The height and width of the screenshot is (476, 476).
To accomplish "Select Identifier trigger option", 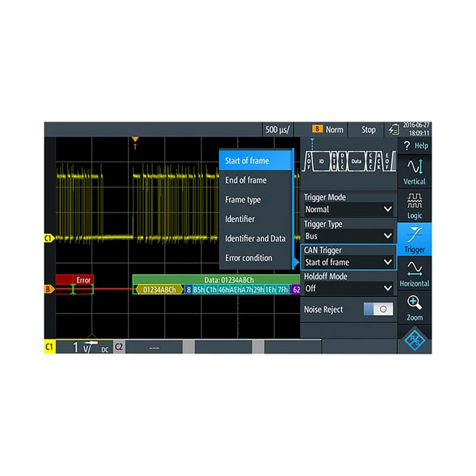I will (x=255, y=219).
